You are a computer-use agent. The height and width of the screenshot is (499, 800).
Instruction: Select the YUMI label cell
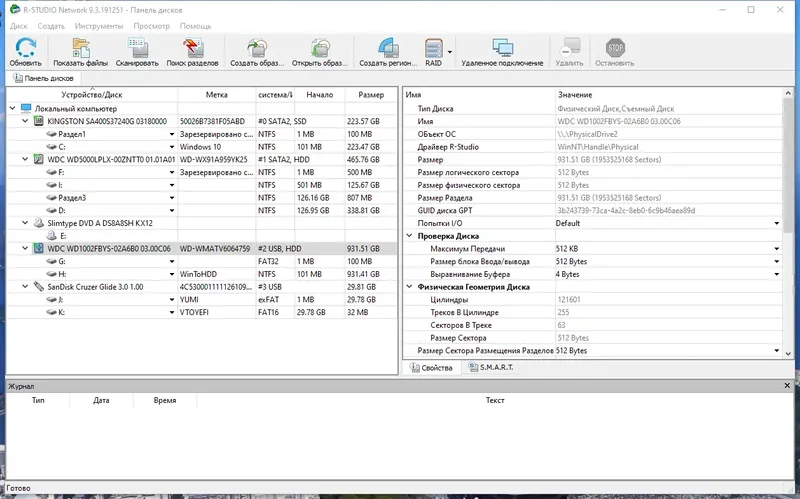pos(217,300)
